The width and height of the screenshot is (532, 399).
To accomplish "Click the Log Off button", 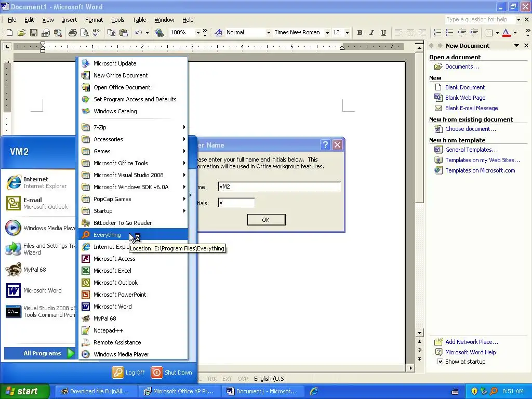I will tap(129, 373).
